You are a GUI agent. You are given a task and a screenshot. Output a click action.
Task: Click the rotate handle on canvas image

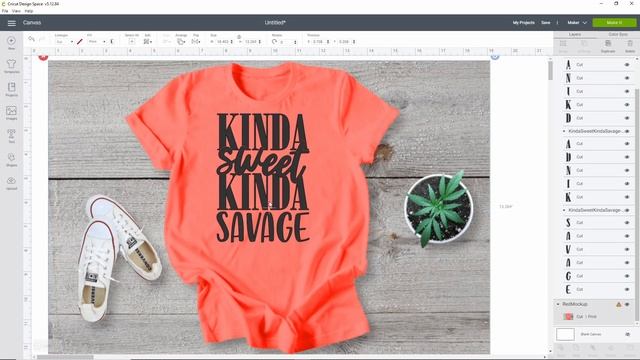495,56
